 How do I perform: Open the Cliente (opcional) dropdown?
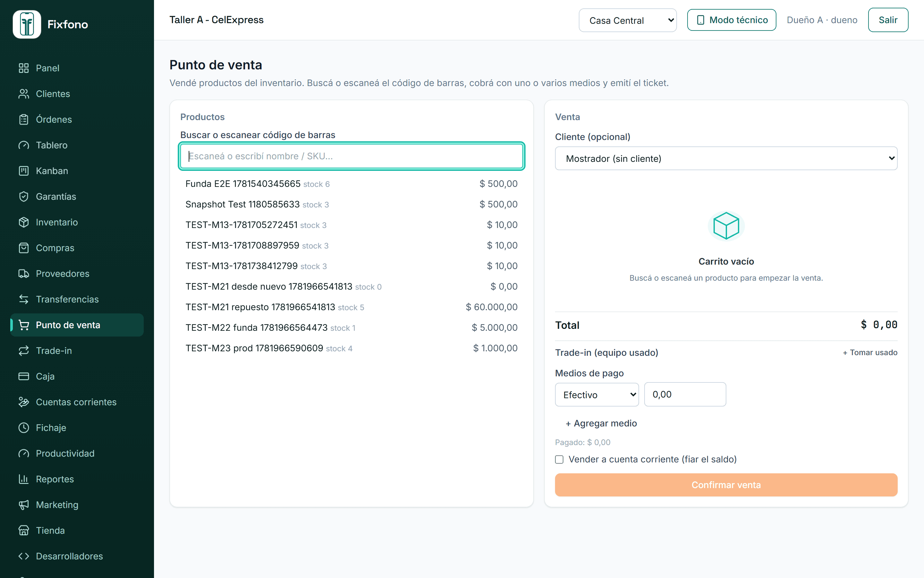(726, 158)
